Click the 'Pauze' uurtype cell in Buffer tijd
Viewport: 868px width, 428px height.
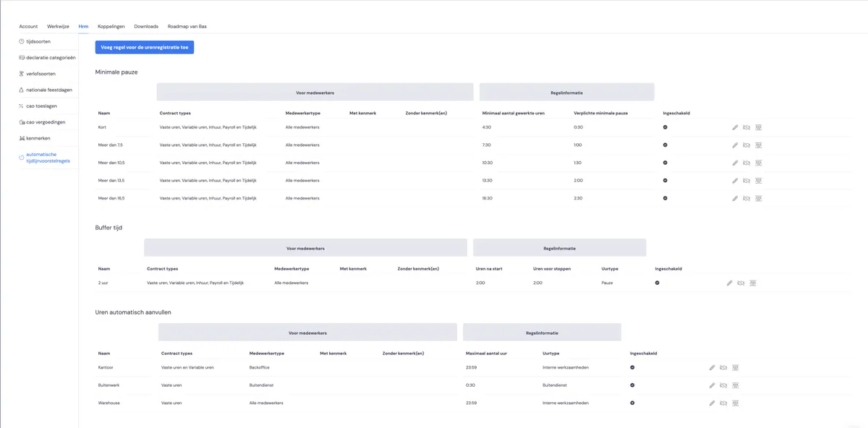607,283
